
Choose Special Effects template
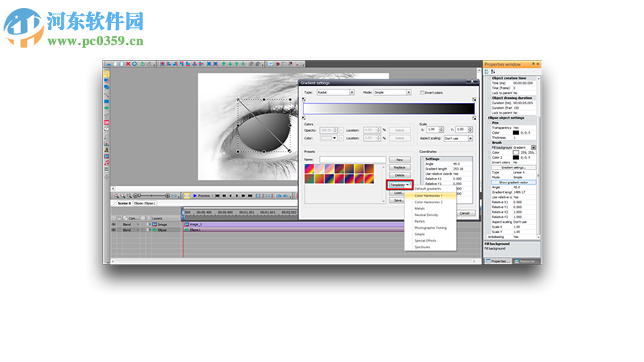(430, 241)
